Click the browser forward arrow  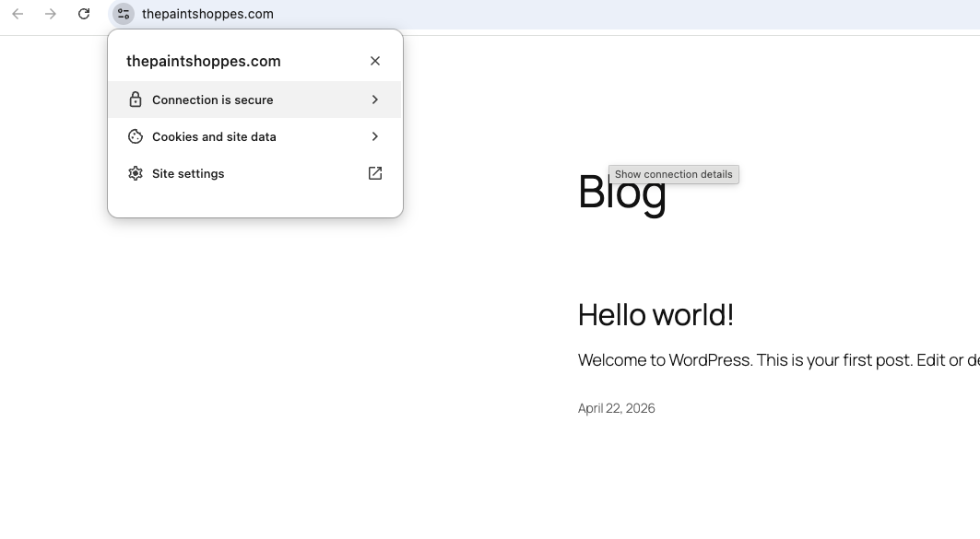tap(51, 14)
